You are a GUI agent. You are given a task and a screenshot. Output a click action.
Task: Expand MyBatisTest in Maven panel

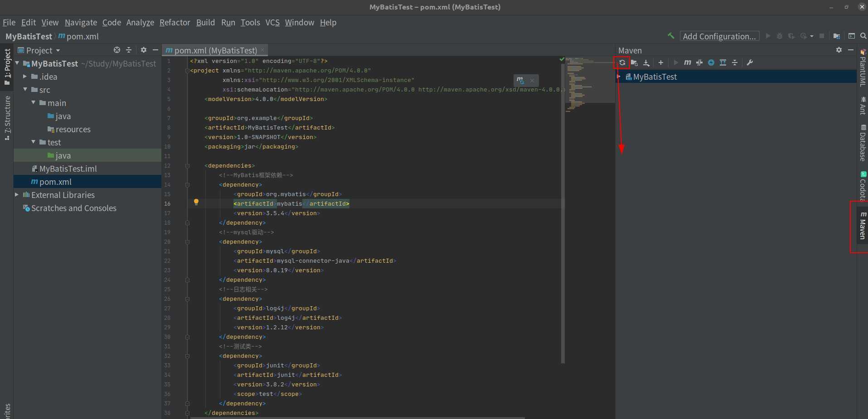pyautogui.click(x=619, y=77)
